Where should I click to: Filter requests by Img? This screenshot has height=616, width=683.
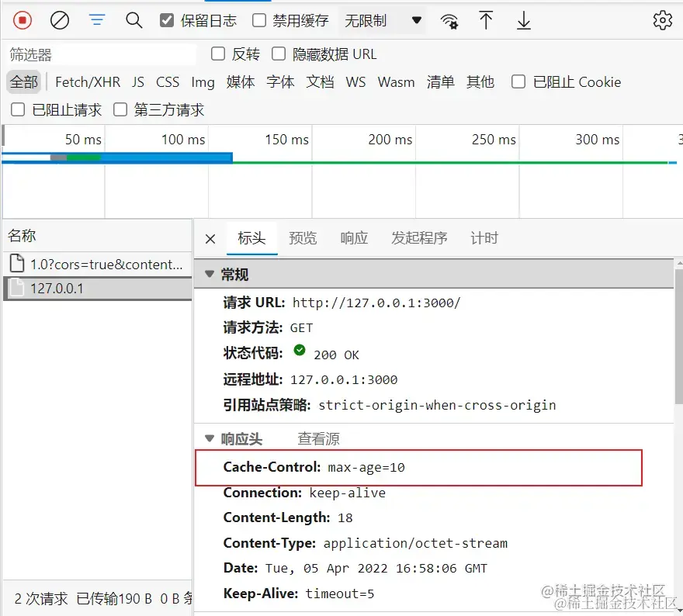[x=203, y=81]
